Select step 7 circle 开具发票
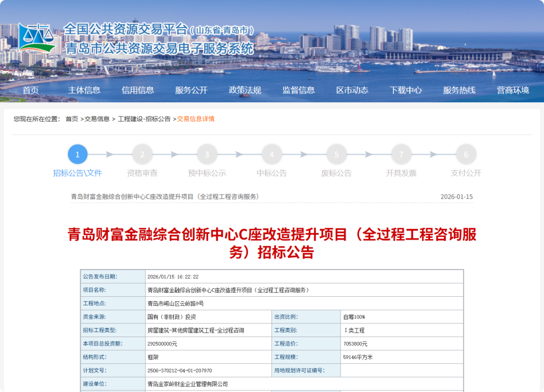The width and height of the screenshot is (544, 392). point(401,155)
